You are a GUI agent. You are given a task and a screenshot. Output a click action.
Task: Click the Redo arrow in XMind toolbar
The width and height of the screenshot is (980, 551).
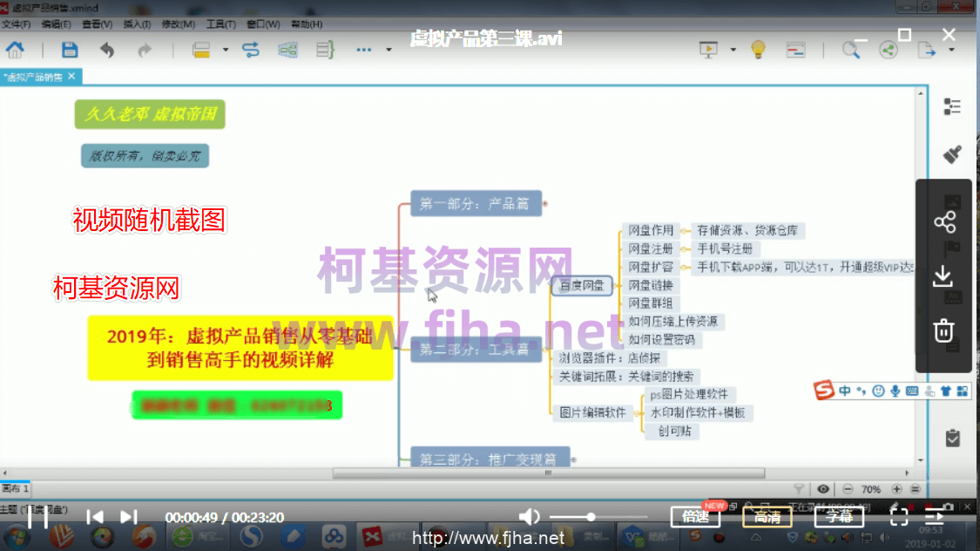[x=145, y=50]
